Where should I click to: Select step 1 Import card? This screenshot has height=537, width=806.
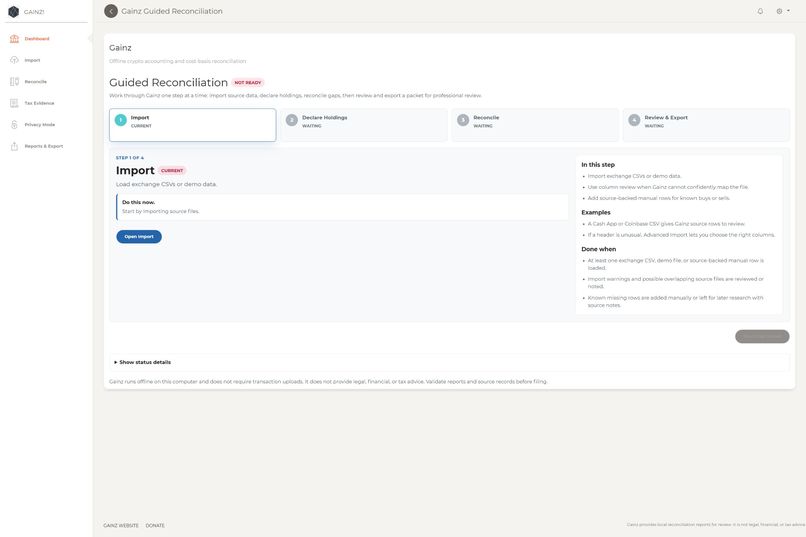tap(193, 125)
